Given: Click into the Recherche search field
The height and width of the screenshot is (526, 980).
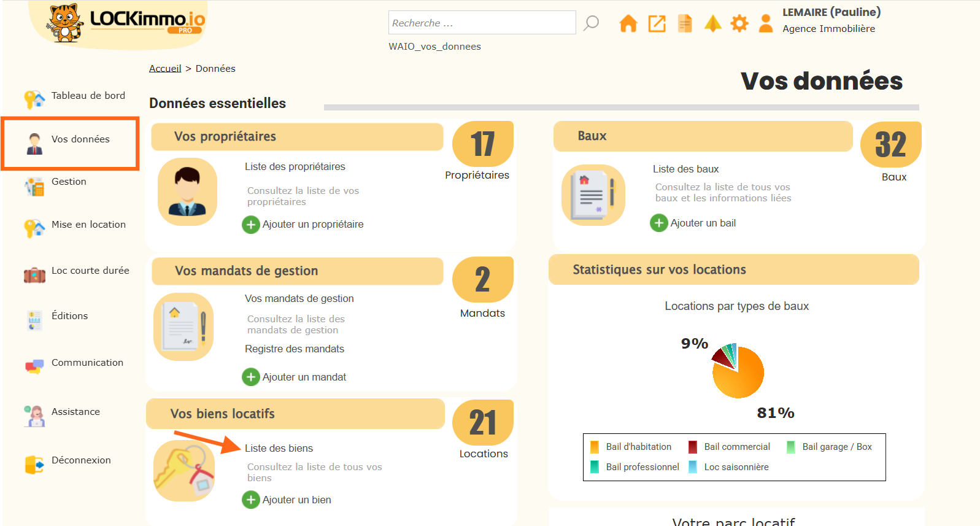Looking at the screenshot, I should click(482, 23).
